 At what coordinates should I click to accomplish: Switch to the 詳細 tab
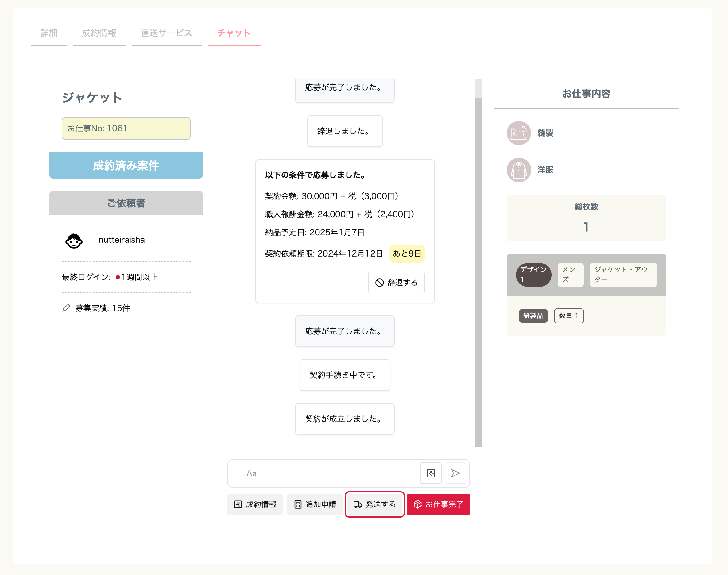pyautogui.click(x=49, y=33)
